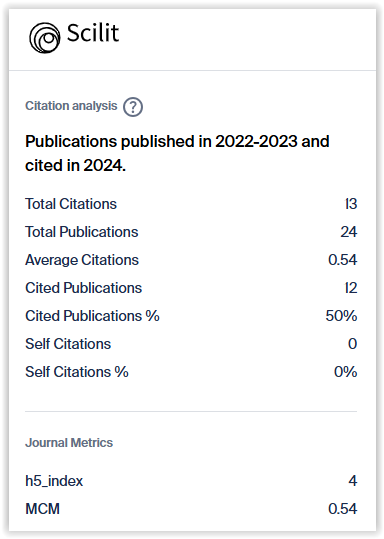Select the Total Publications row label
This screenshot has width=384, height=539.
[81, 232]
